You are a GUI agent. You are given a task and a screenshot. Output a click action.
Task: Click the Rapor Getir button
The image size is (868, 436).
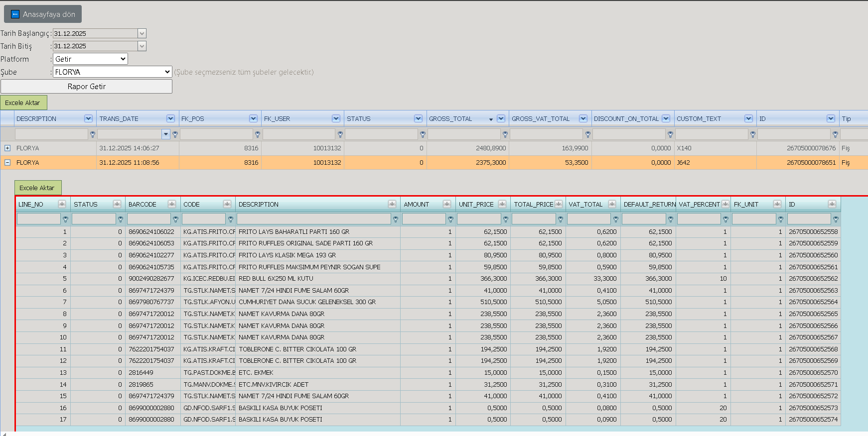87,86
